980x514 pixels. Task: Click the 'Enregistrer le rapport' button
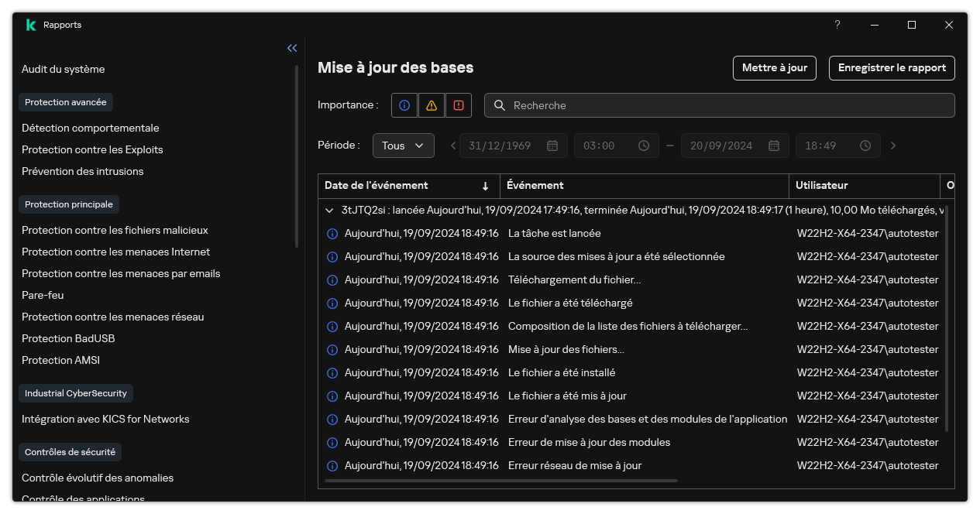pyautogui.click(x=891, y=68)
